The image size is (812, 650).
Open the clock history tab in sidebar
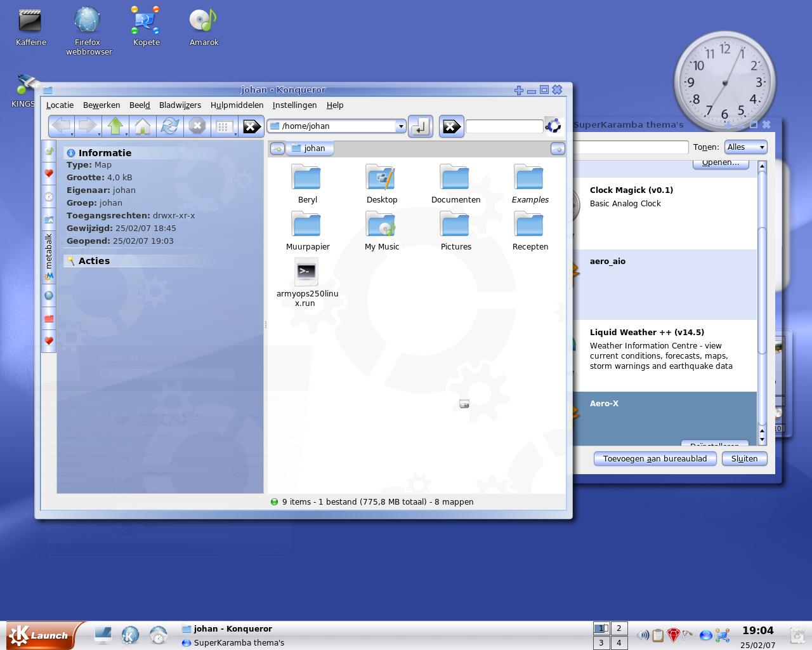pyautogui.click(x=49, y=196)
